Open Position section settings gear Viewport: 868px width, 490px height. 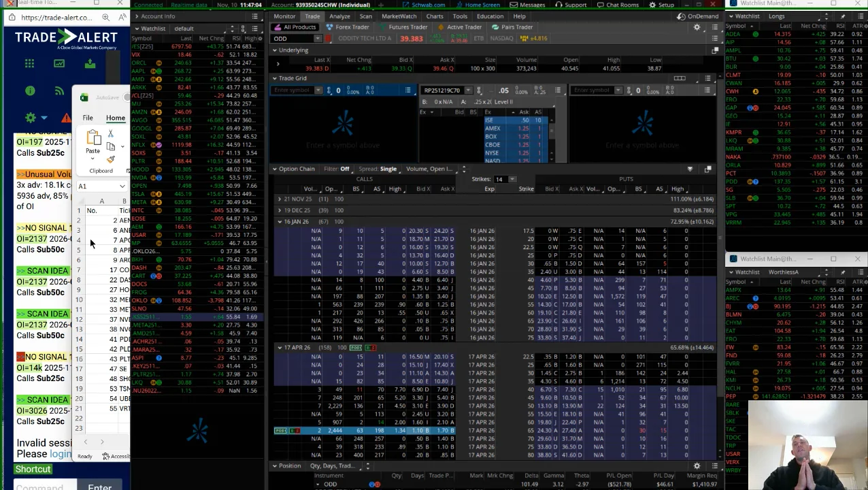coord(697,466)
